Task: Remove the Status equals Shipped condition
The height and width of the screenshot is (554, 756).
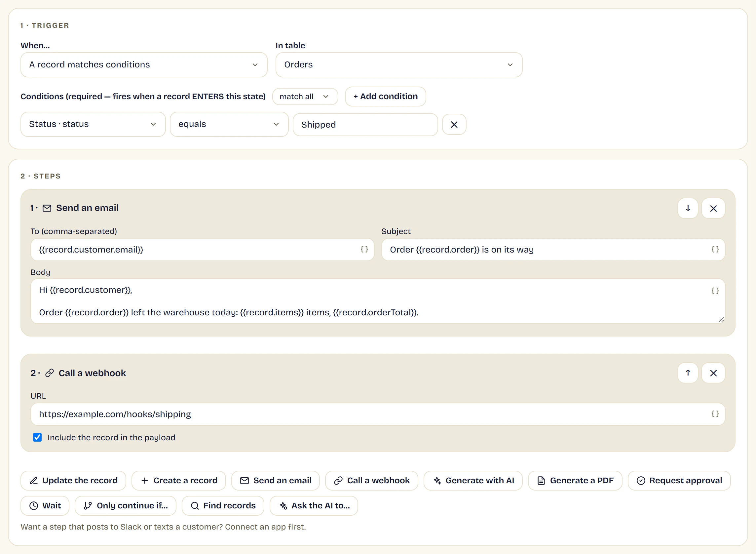Action: pos(454,124)
